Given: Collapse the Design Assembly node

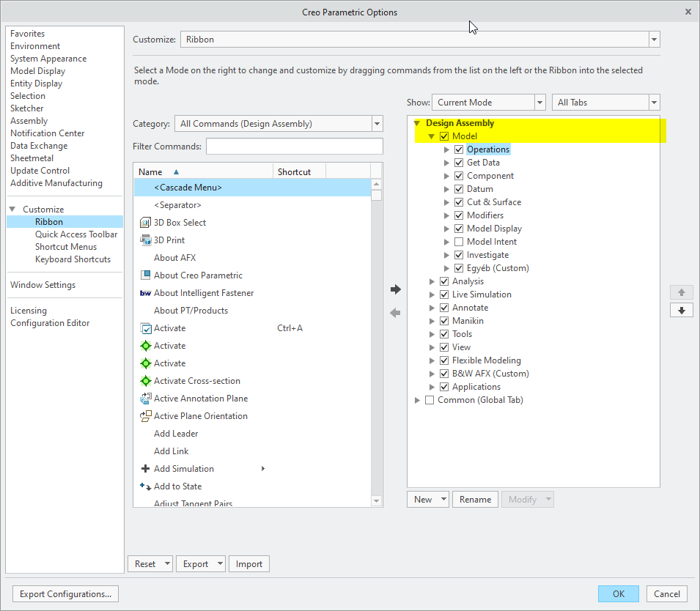Looking at the screenshot, I should click(x=417, y=123).
